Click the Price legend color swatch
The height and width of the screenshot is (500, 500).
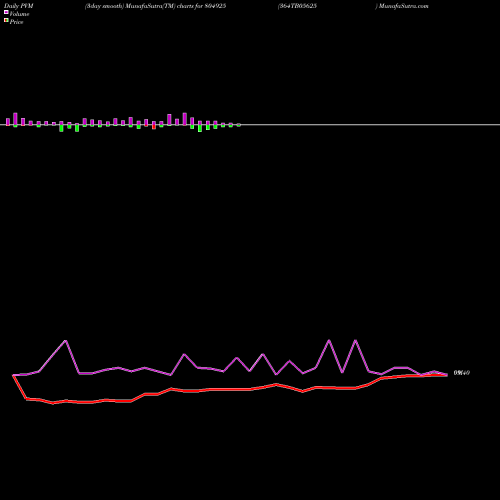(x=6, y=21)
